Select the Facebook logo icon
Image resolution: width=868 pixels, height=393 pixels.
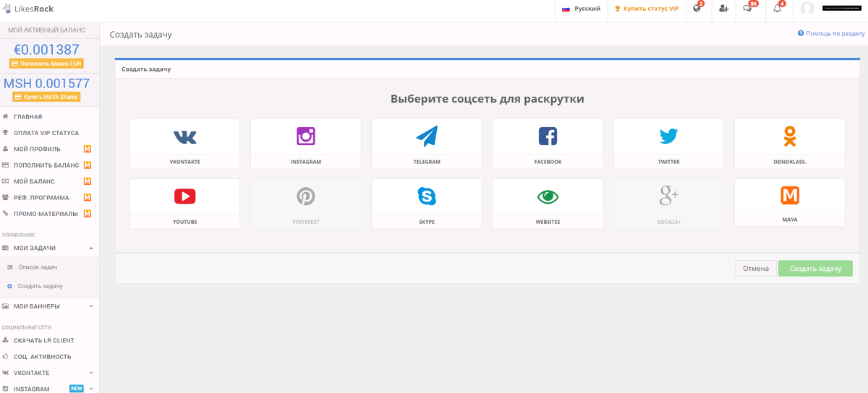coord(548,136)
